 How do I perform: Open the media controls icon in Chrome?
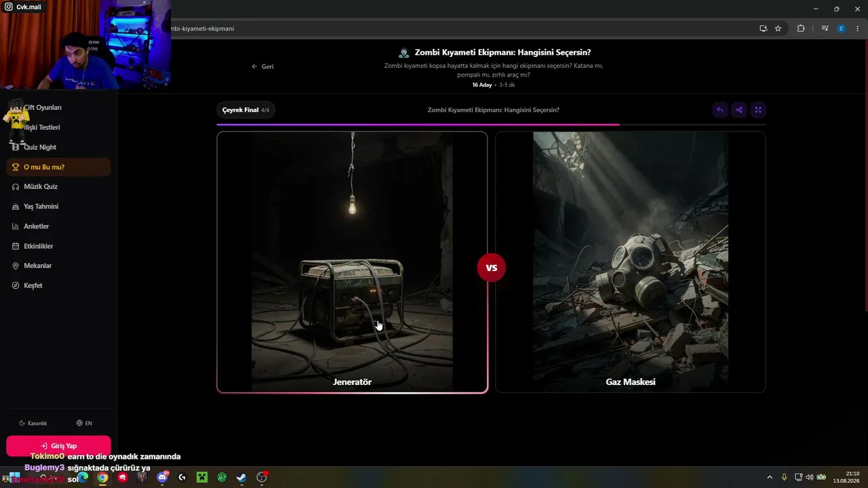pyautogui.click(x=825, y=28)
